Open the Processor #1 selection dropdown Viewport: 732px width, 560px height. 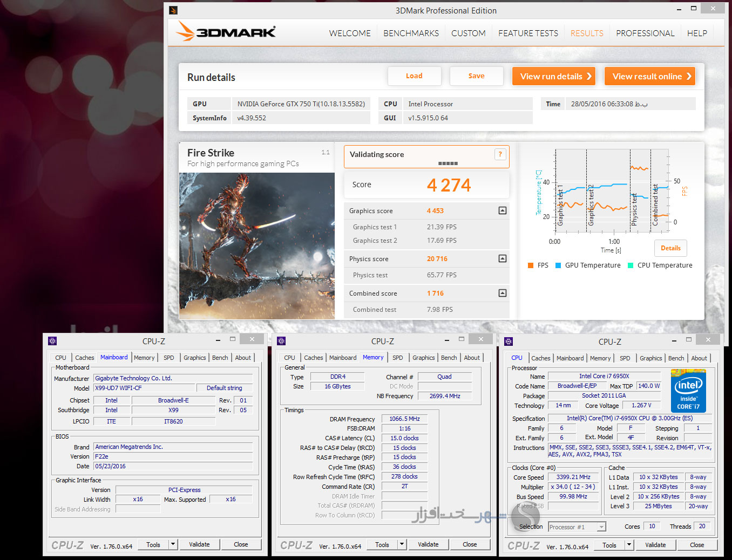pyautogui.click(x=601, y=527)
